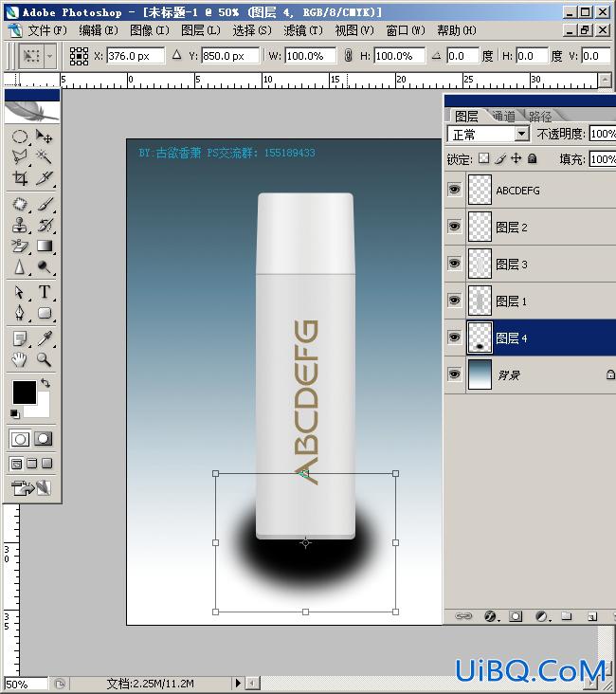The width and height of the screenshot is (616, 694).
Task: Create new fill or adjustment layer
Action: [x=542, y=616]
